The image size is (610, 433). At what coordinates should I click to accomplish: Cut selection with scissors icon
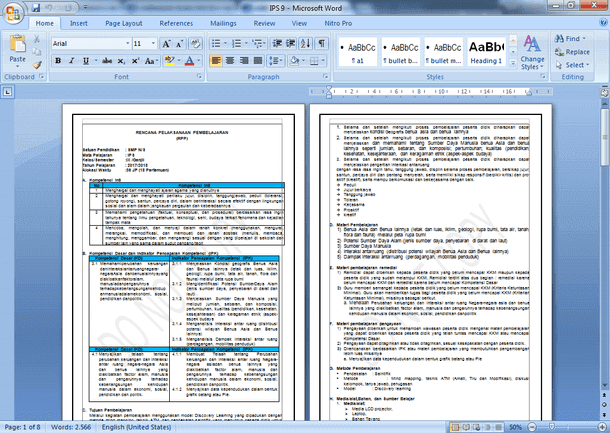37,39
